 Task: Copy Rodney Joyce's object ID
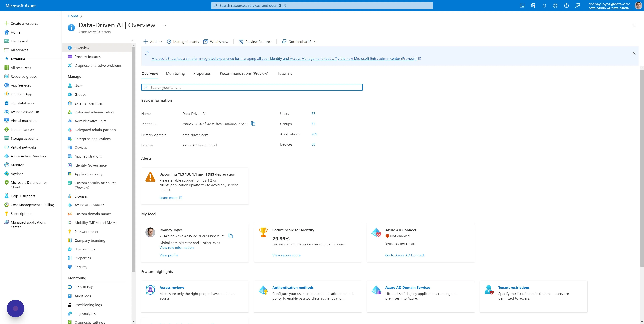231,236
